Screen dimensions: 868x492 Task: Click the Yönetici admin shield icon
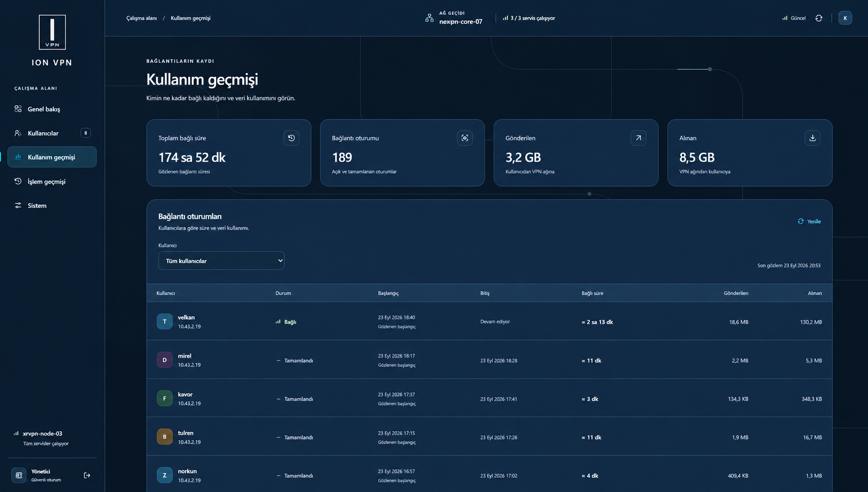coord(19,475)
